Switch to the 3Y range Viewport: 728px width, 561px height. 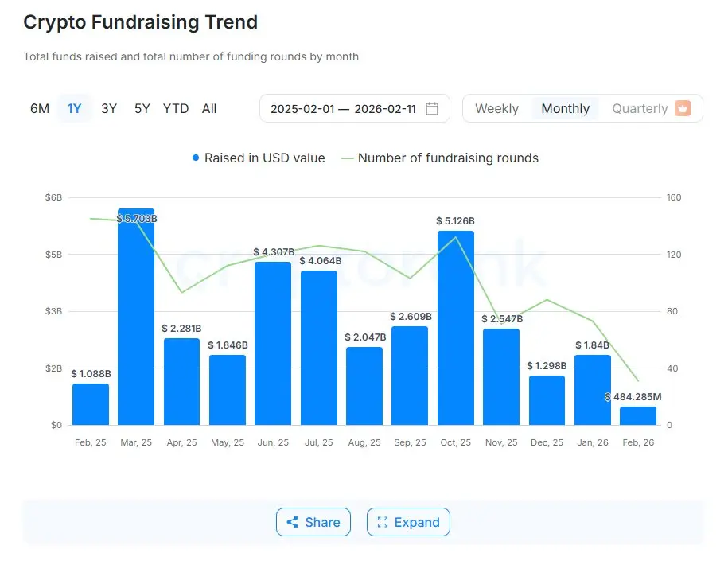109,109
